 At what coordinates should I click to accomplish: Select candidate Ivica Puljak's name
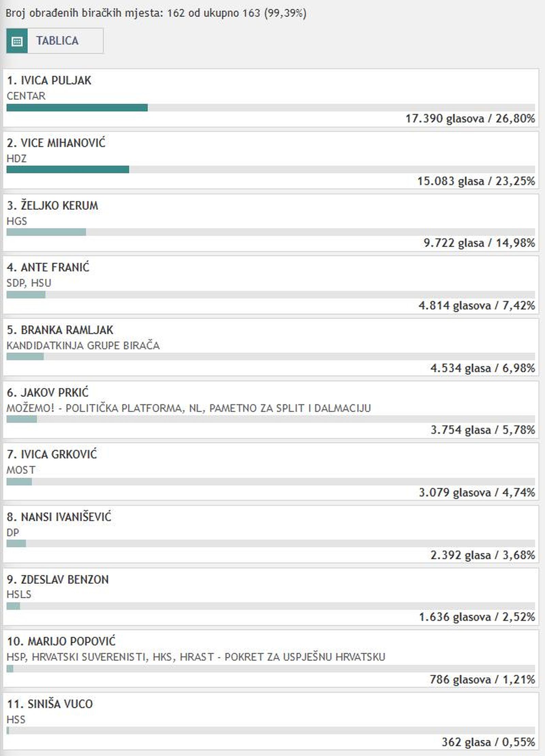(49, 80)
